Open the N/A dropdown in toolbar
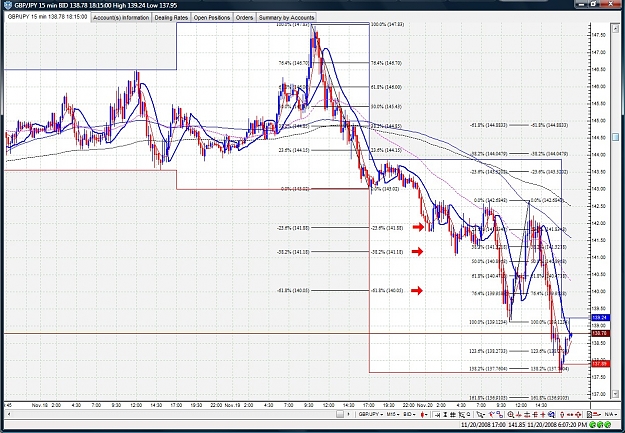Viewport: 625px width, 433px height. [611, 414]
